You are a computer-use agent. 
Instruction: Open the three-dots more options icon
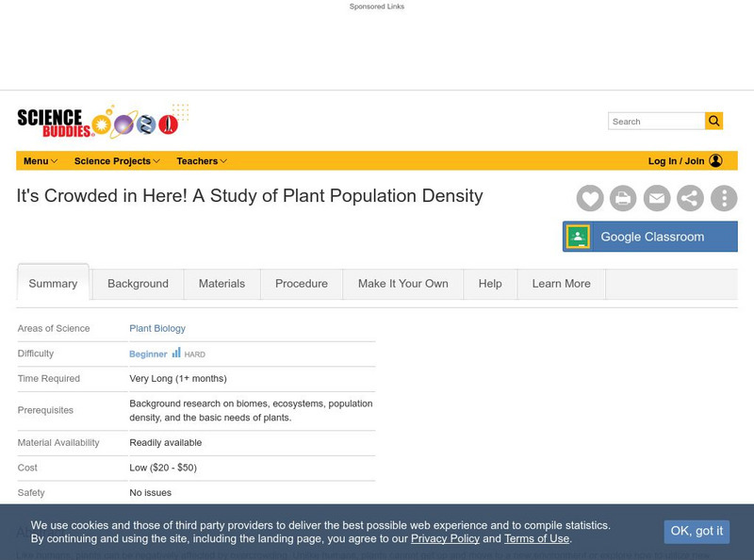724,198
